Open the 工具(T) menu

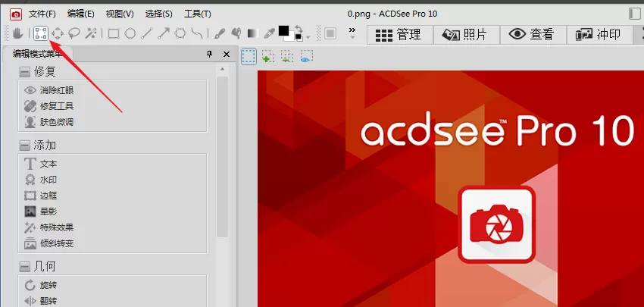point(198,14)
